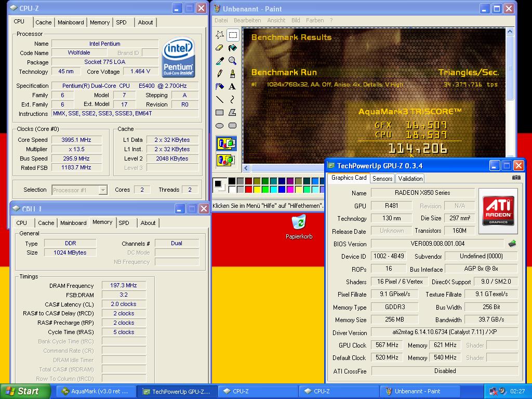Screen dimensions: 532x399
Task: Open Cache tab in the memory-timings CPU-Z window
Action: click(x=46, y=223)
